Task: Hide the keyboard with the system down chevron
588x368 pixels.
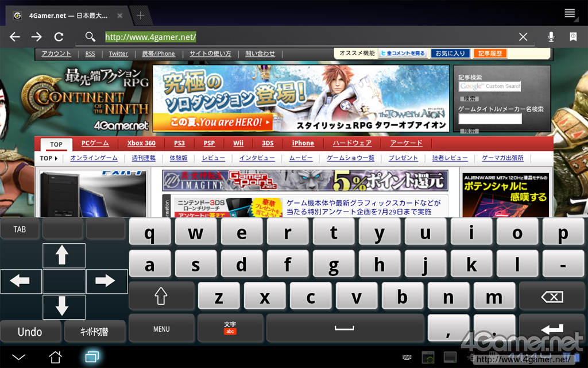Action: tap(18, 356)
